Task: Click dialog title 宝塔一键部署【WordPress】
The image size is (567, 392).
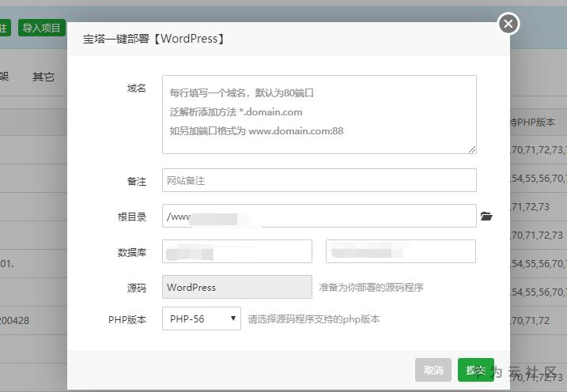Action: click(x=154, y=39)
